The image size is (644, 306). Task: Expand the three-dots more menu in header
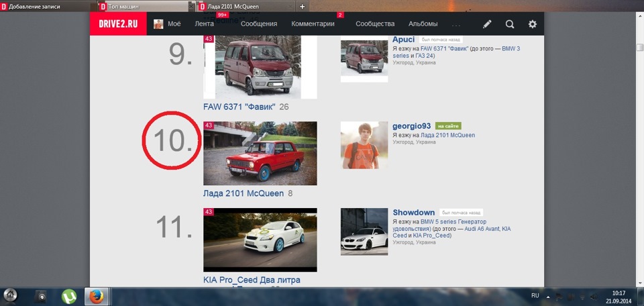456,25
